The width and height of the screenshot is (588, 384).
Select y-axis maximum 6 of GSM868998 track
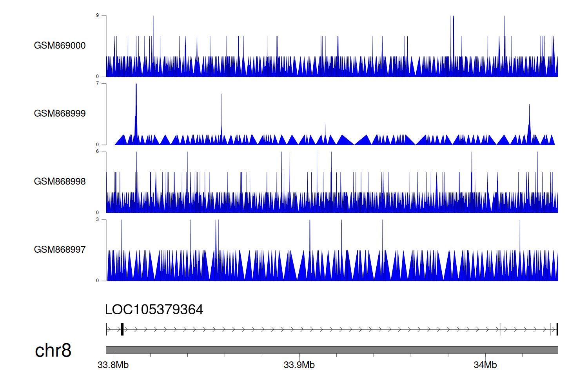coord(98,152)
